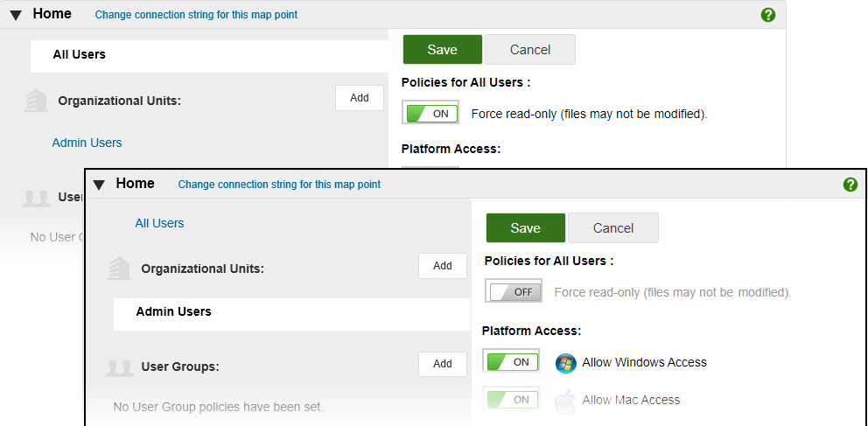Click Save button in the front panel

525,228
